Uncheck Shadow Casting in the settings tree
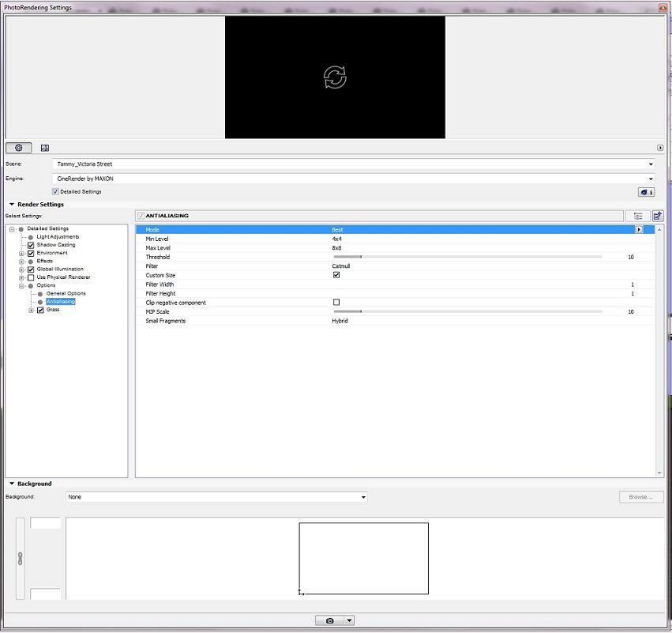 (30, 244)
